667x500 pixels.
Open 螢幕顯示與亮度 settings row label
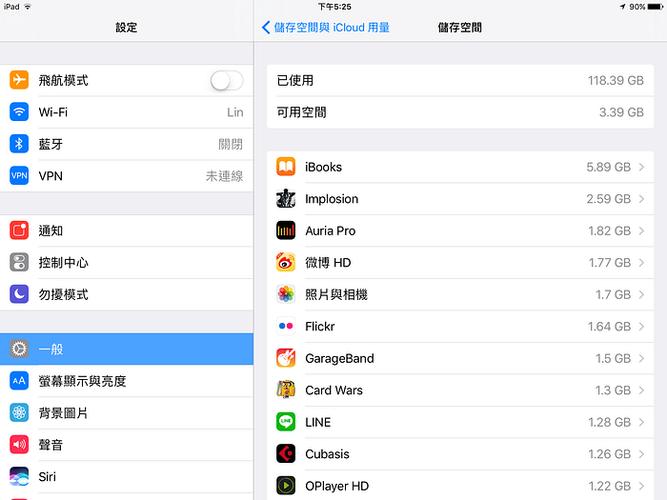point(82,381)
